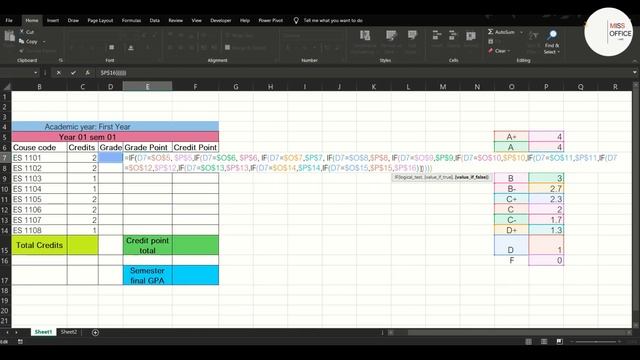Image resolution: width=640 pixels, height=360 pixels.
Task: Switch to Page Layout view in status bar
Action: (x=544, y=342)
